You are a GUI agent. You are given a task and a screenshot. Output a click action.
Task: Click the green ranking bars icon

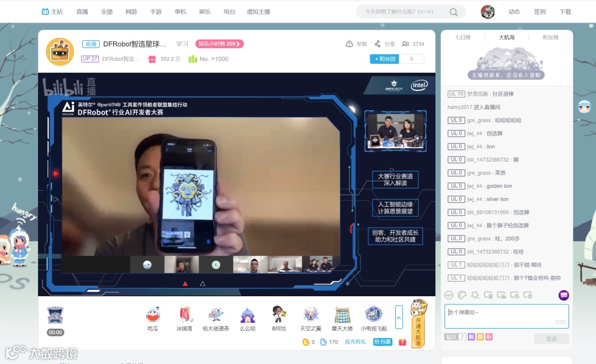coord(193,59)
